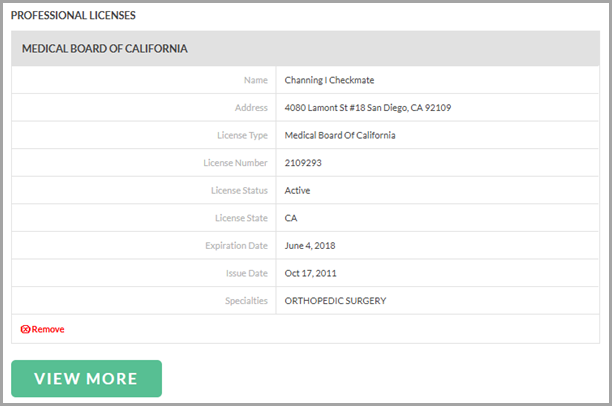Select license number 2109293
612x406 pixels.
click(x=304, y=162)
